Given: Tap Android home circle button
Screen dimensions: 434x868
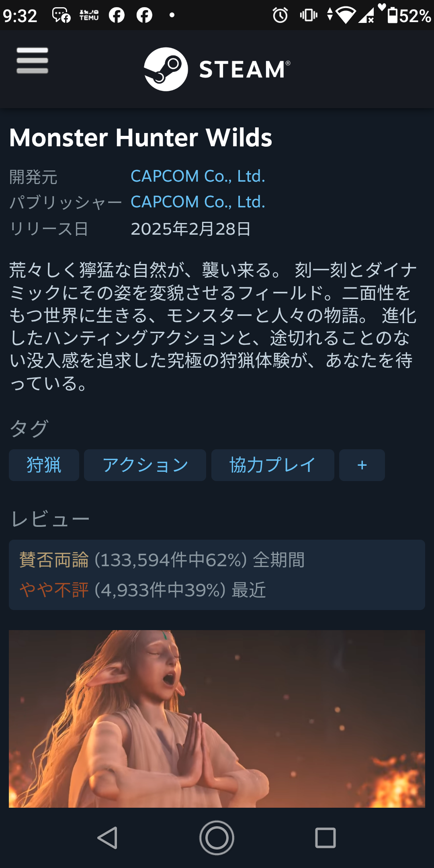Looking at the screenshot, I should click(x=217, y=838).
